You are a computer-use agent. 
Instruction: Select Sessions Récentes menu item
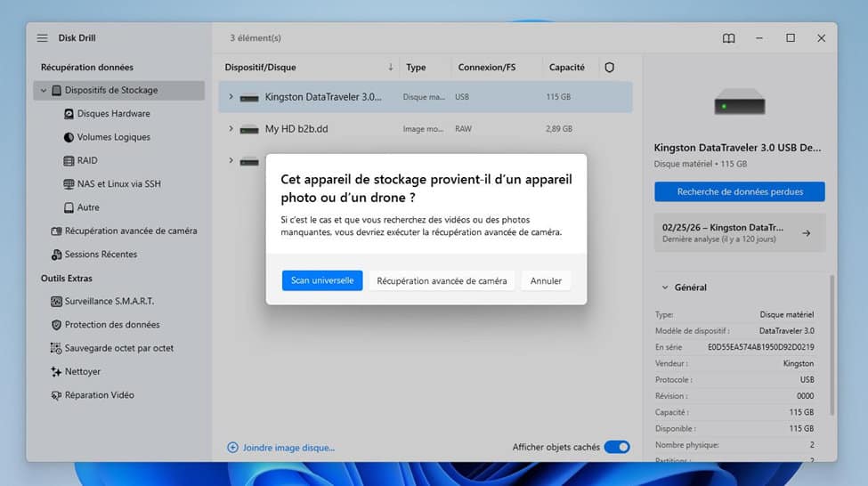click(x=101, y=255)
